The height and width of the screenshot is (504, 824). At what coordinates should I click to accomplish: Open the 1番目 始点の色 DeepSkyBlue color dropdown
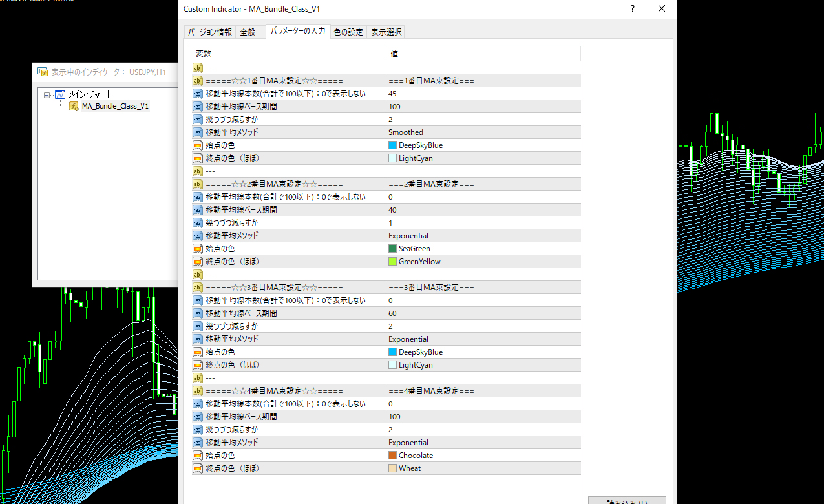pyautogui.click(x=483, y=145)
